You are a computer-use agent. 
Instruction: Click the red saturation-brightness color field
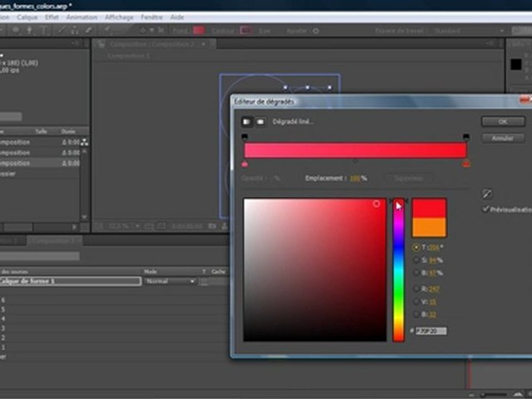pos(315,270)
